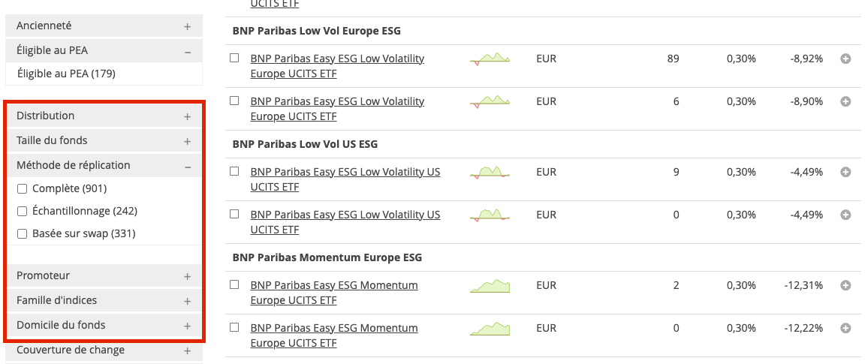Click plus icon for Momentum Europe -12,22% row
868x364 pixels.
(x=845, y=328)
